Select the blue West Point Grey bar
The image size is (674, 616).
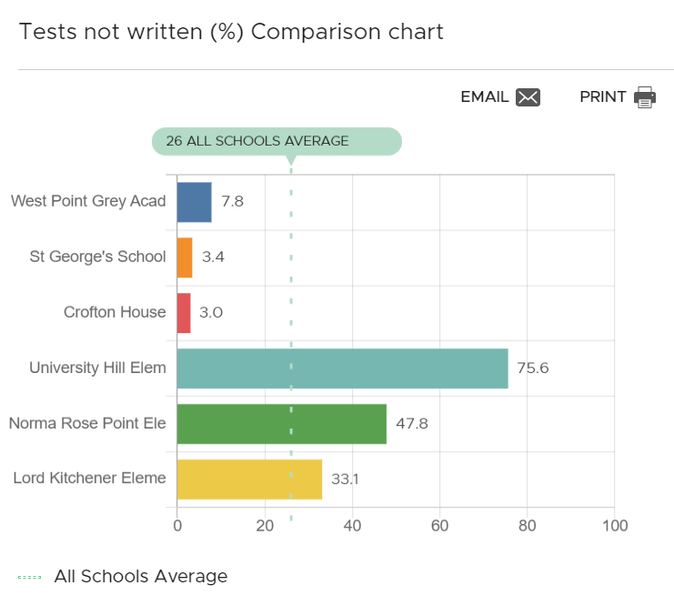(194, 202)
